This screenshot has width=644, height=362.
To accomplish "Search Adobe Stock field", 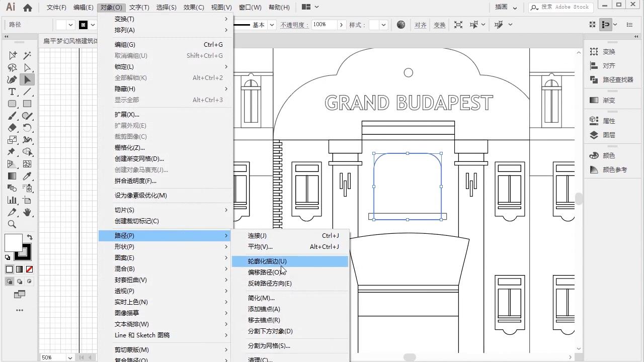I will tap(559, 7).
